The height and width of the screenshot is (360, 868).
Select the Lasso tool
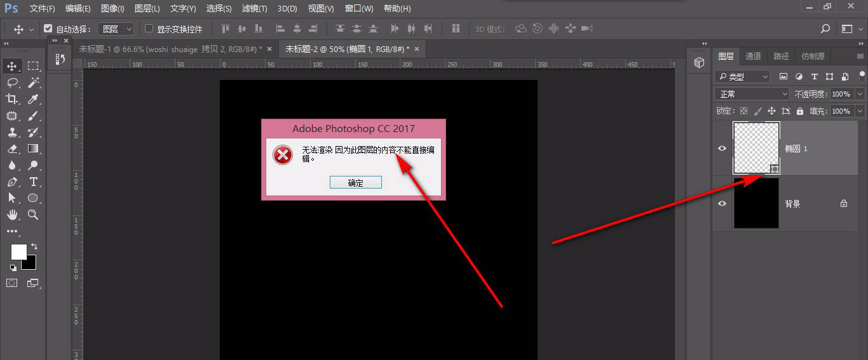point(12,83)
